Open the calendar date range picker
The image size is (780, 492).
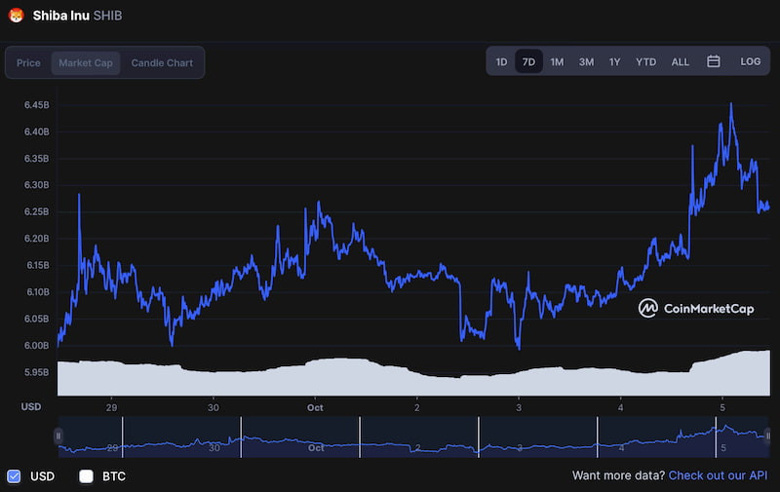tap(713, 62)
